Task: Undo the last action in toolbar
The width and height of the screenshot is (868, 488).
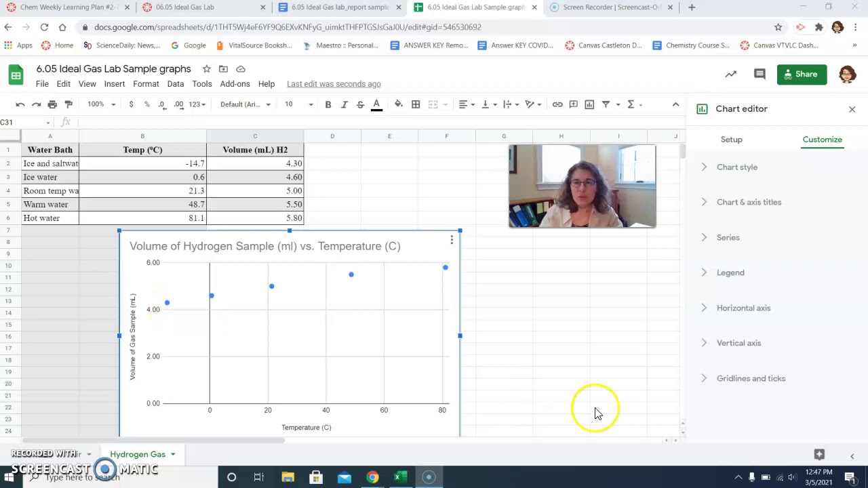Action: [x=20, y=104]
